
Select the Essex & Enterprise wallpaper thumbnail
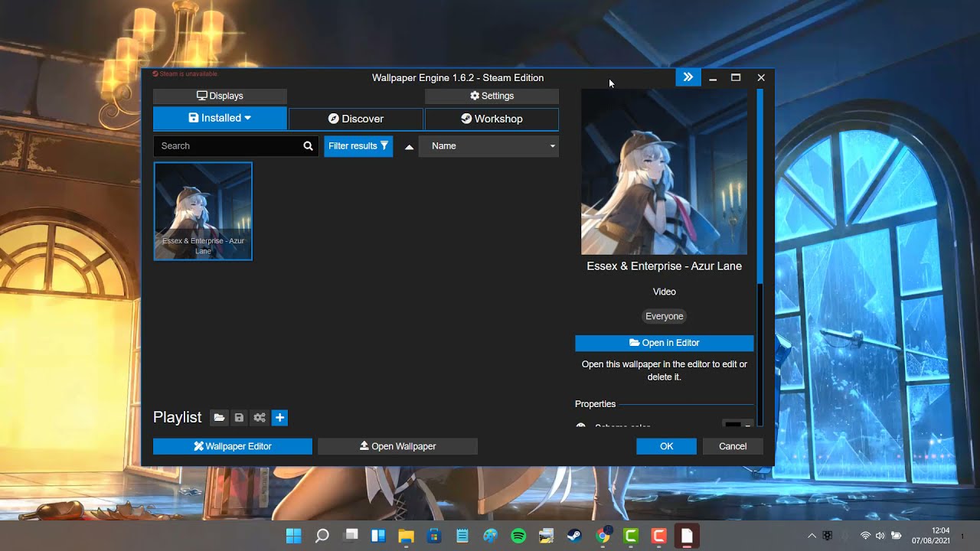[x=203, y=211]
